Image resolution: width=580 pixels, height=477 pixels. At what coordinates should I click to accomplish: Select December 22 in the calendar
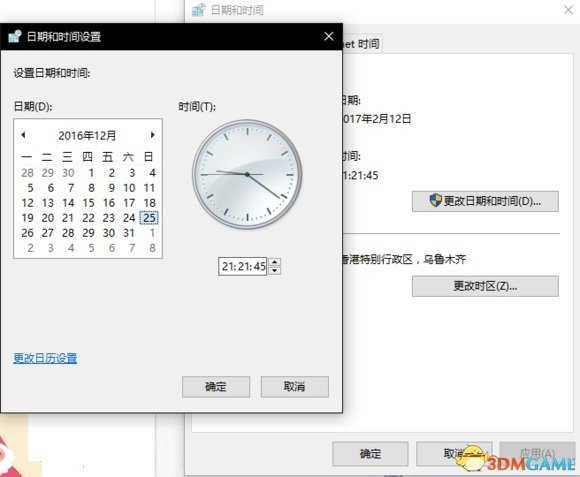[x=88, y=218]
